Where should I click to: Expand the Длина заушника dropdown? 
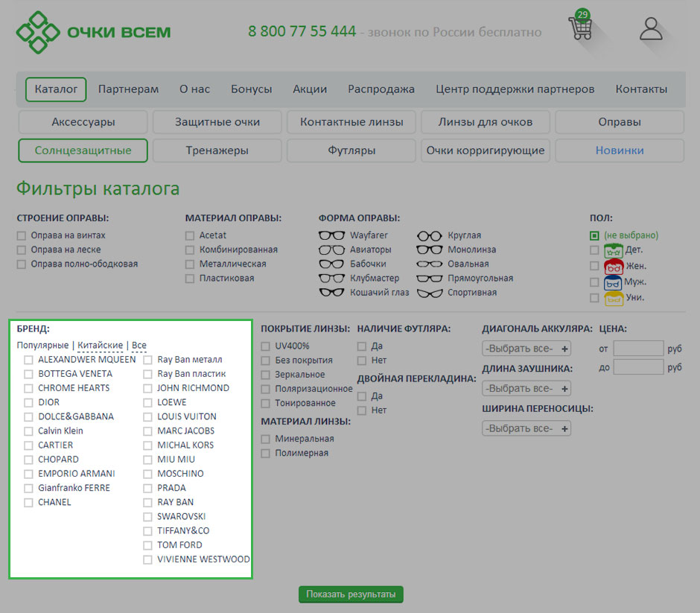pos(526,389)
